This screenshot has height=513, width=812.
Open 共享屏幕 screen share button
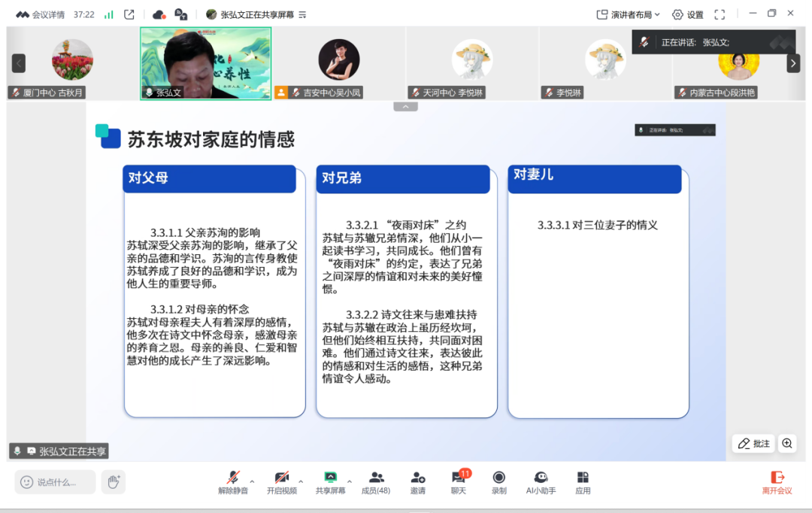point(330,481)
